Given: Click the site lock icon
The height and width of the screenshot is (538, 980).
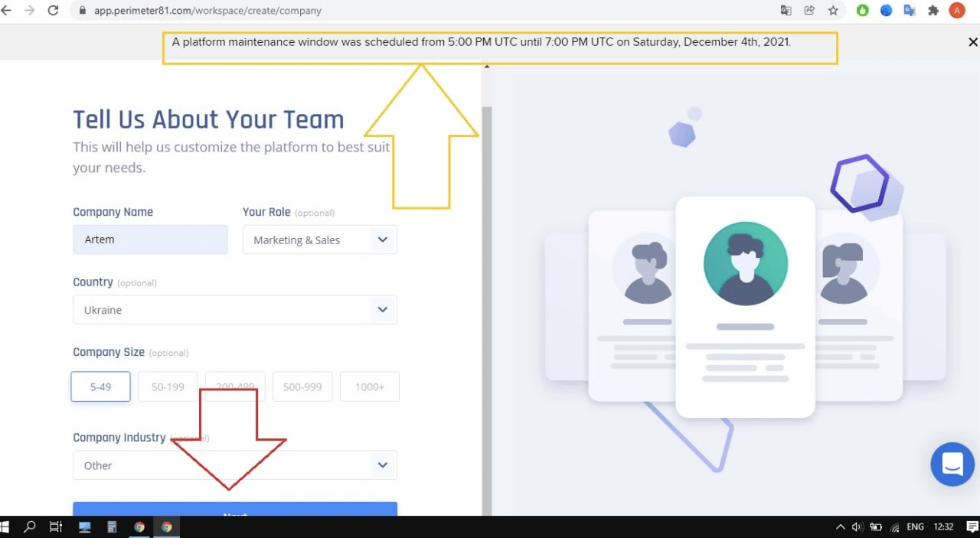Looking at the screenshot, I should pyautogui.click(x=82, y=11).
